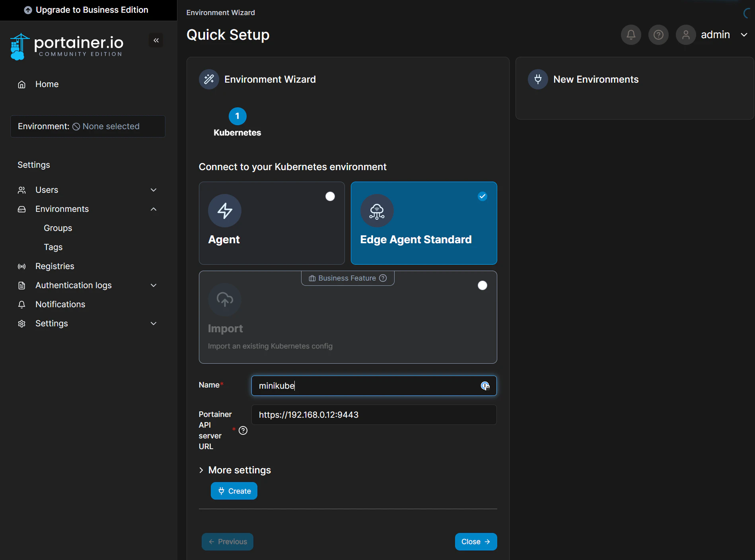This screenshot has height=560, width=755.
Task: Click the Environment Wizard wand icon
Action: 209,79
